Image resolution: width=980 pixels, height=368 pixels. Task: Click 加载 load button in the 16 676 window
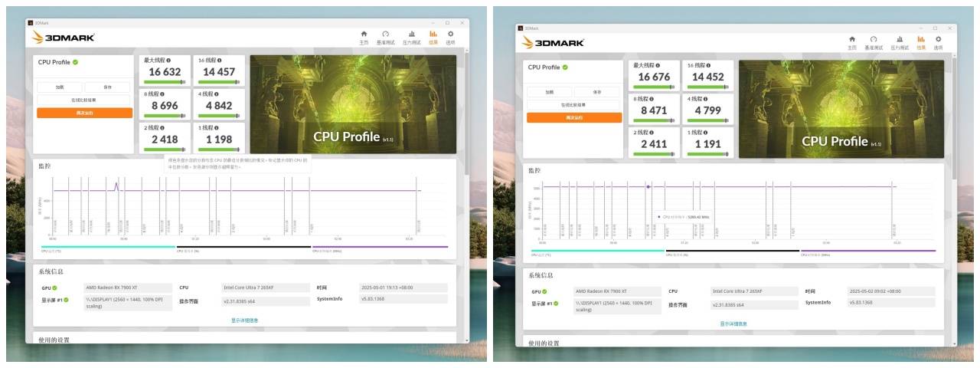549,92
